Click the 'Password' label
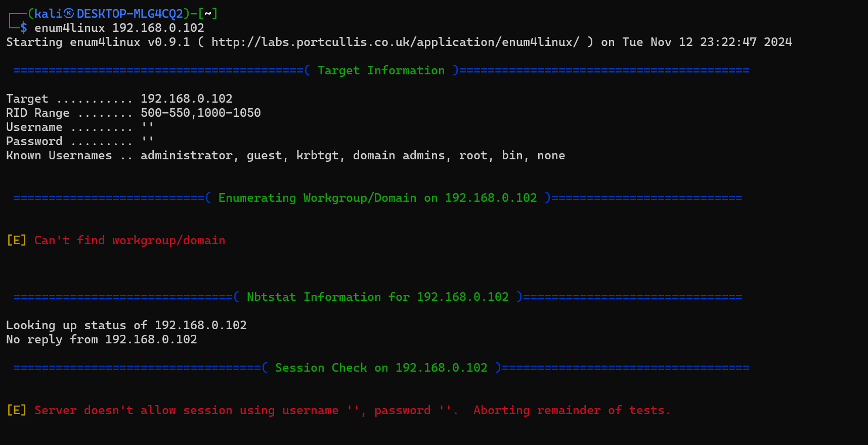 (34, 142)
